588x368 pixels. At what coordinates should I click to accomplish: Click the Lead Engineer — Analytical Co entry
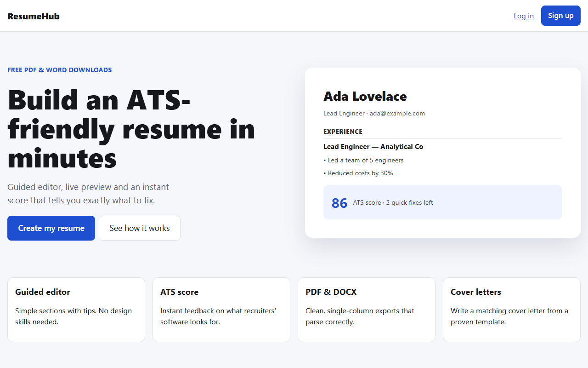(x=373, y=147)
